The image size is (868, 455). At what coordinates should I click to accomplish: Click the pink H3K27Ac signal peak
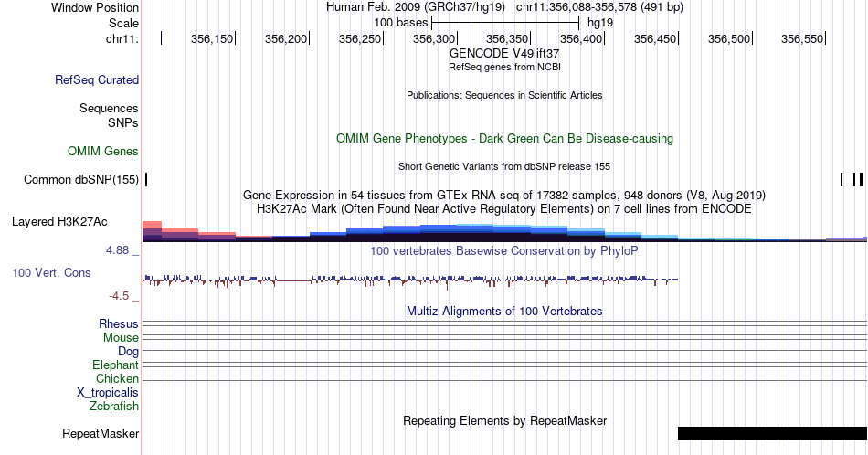pos(152,227)
